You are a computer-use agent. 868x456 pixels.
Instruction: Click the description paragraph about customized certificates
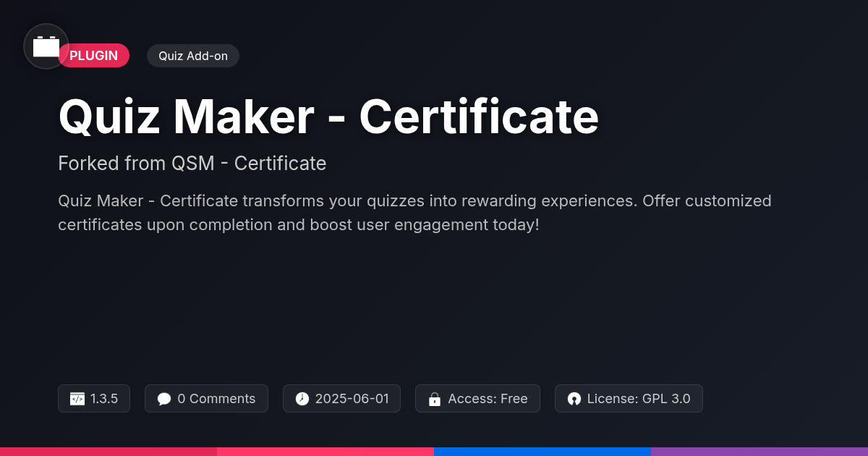pos(414,213)
